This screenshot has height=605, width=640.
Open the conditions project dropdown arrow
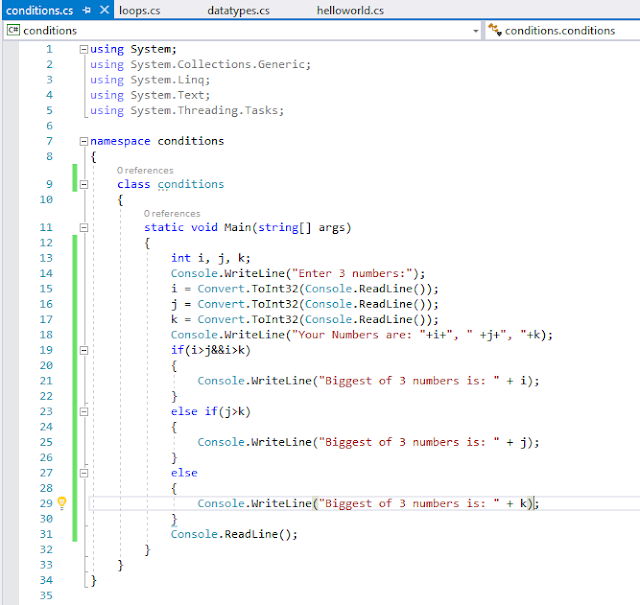click(x=476, y=31)
